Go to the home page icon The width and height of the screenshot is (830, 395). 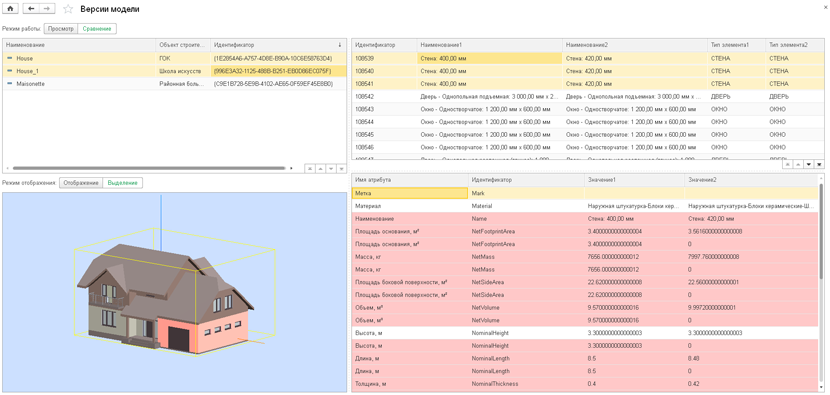10,9
